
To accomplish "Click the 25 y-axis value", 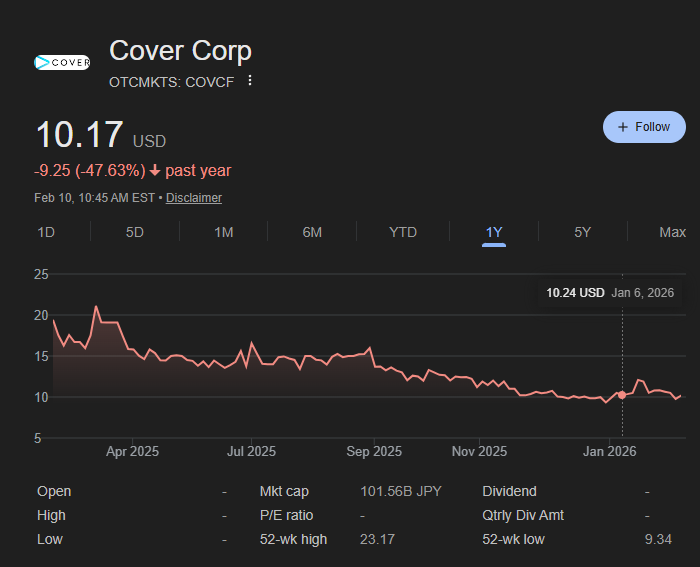I will point(41,274).
